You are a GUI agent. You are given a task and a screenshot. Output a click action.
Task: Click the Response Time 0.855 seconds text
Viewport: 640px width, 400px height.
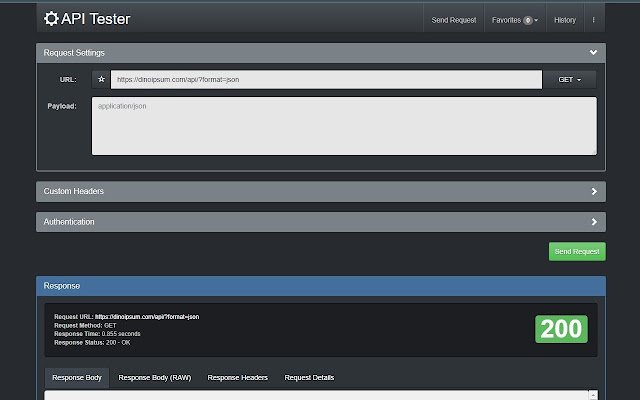(x=97, y=334)
